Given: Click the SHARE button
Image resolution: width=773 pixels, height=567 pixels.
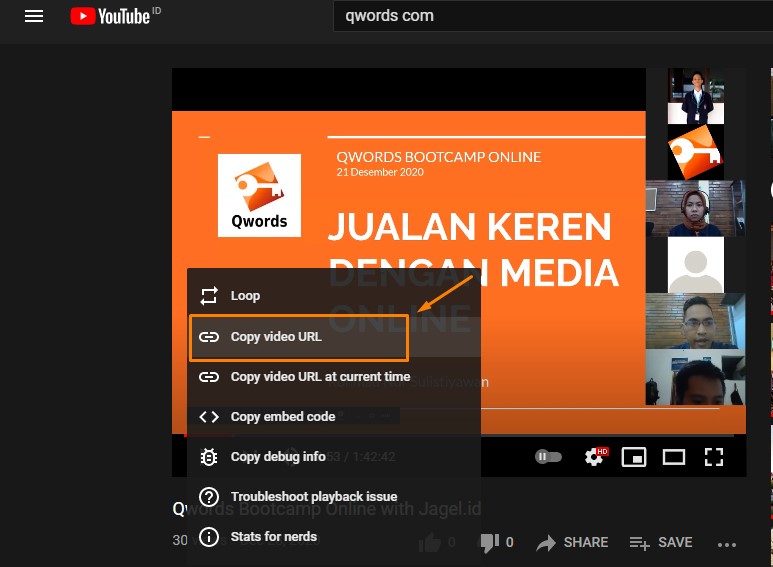Looking at the screenshot, I should tap(572, 542).
